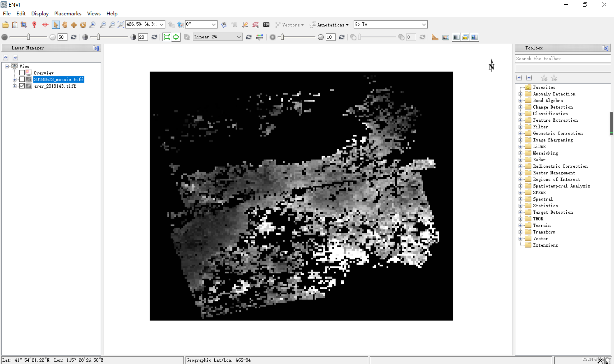Open the Display menu
Viewport: 614px width, 364px height.
39,13
